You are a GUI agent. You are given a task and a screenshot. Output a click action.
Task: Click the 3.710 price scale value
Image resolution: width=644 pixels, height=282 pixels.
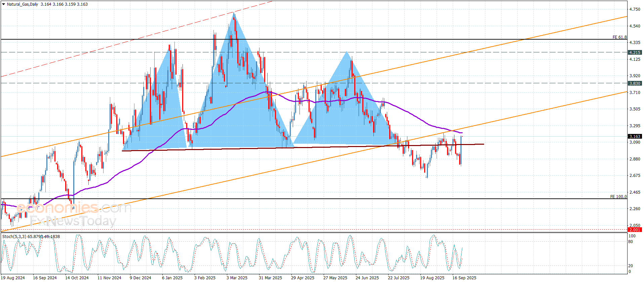[635, 92]
